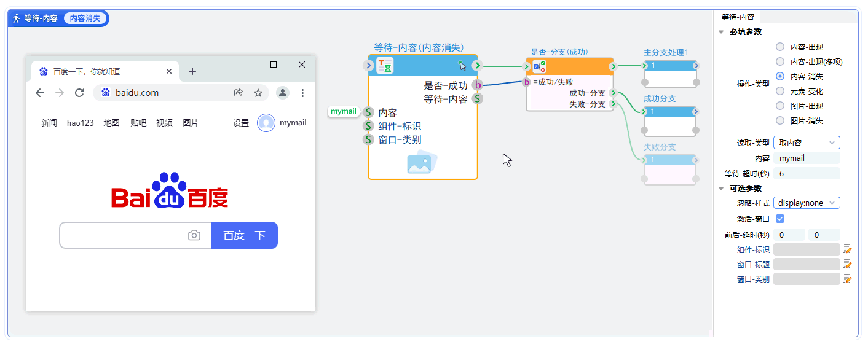The width and height of the screenshot is (868, 344).
Task: Click edit icon next to 组件-标识 field
Action: (x=847, y=249)
